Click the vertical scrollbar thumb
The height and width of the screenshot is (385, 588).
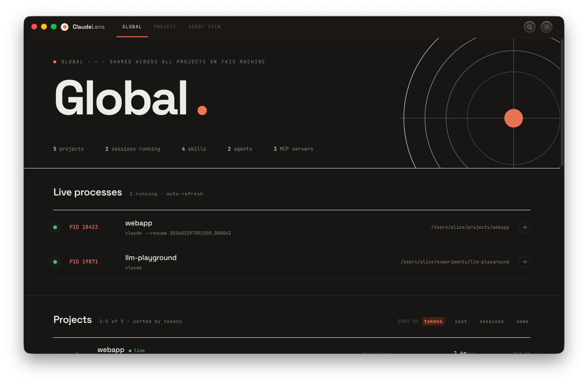click(x=562, y=103)
